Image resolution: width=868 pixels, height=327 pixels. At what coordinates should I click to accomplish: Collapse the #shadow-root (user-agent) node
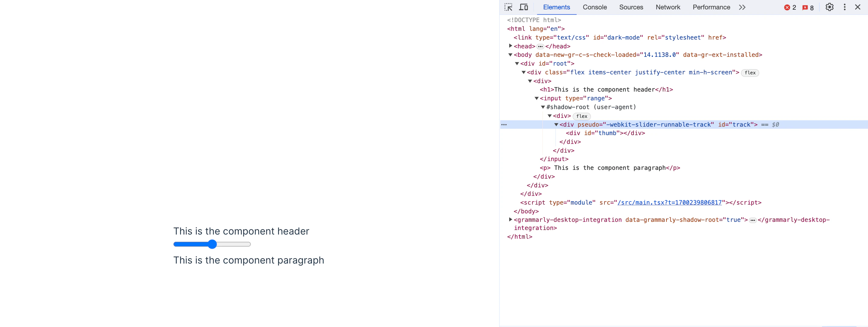(543, 107)
